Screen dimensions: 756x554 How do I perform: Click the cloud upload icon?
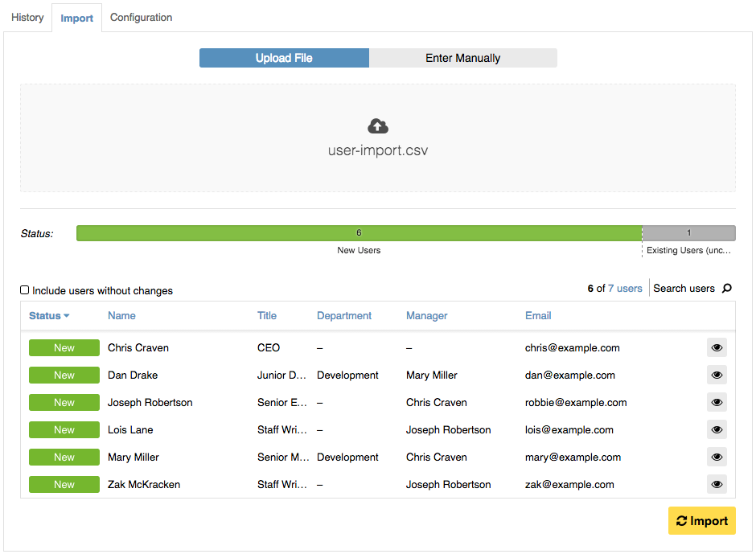point(378,126)
